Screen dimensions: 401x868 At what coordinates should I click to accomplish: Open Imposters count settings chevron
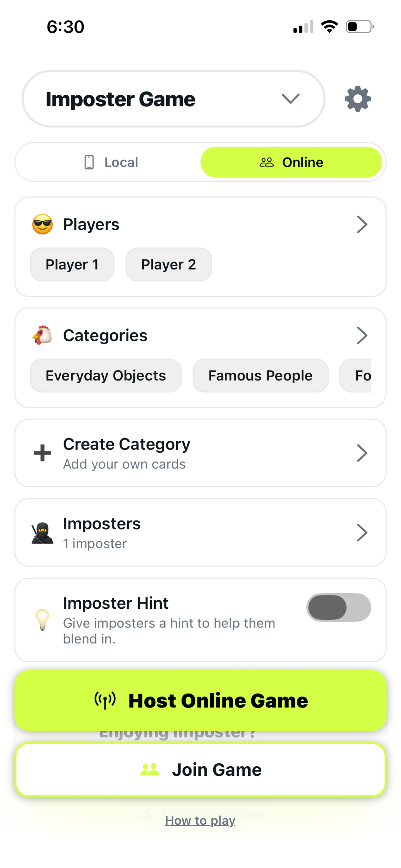(x=362, y=532)
